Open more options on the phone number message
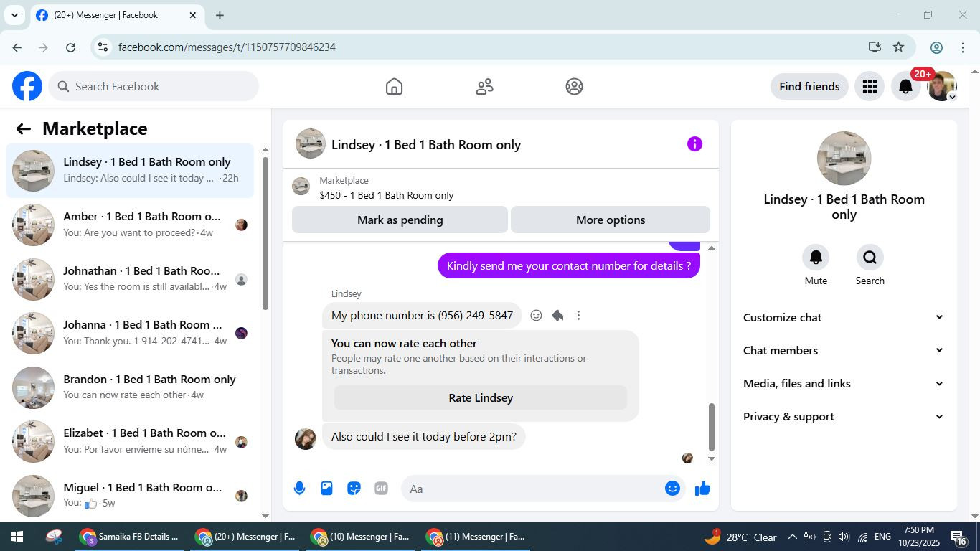The width and height of the screenshot is (980, 551). click(x=578, y=315)
